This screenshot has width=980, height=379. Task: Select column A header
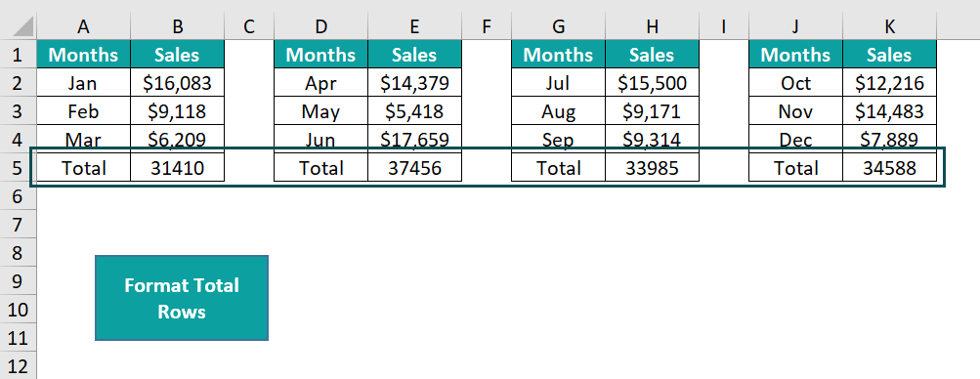(x=83, y=26)
